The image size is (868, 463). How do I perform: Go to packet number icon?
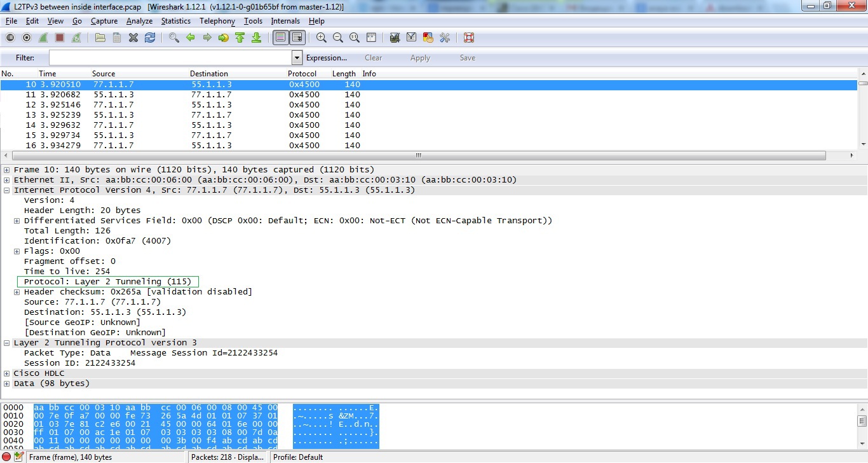tap(224, 38)
